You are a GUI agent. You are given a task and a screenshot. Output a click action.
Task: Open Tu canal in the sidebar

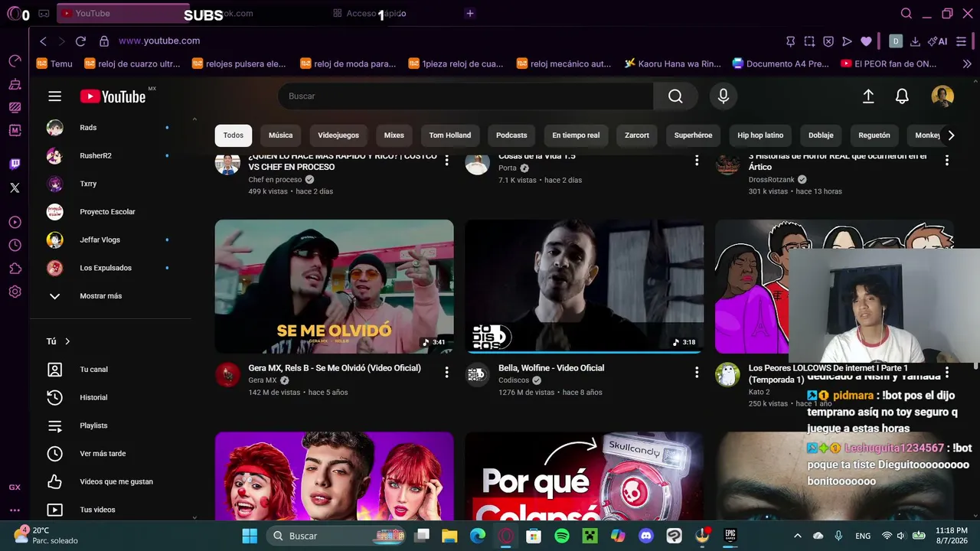click(109, 370)
